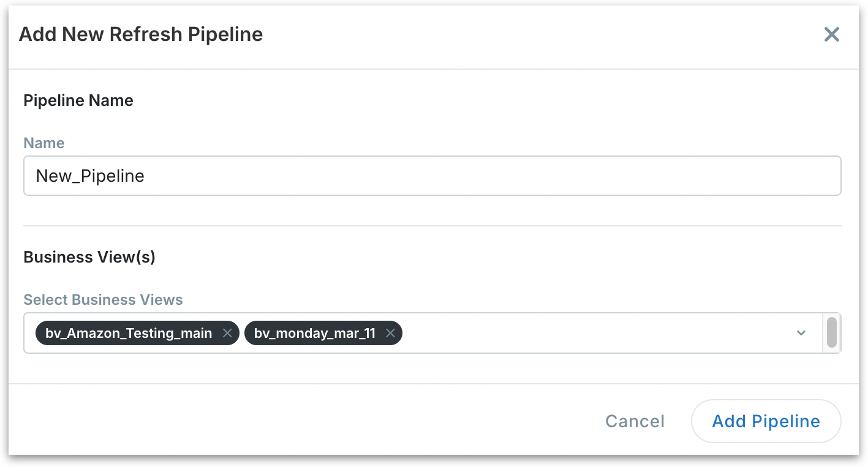Close the Add New Refresh Pipeline dialog
Viewport: 868px width, 467px height.
pyautogui.click(x=831, y=34)
